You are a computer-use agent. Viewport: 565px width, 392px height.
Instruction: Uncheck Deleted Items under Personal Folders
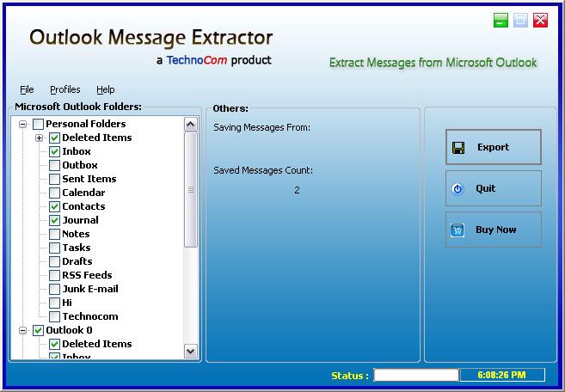[x=54, y=138]
